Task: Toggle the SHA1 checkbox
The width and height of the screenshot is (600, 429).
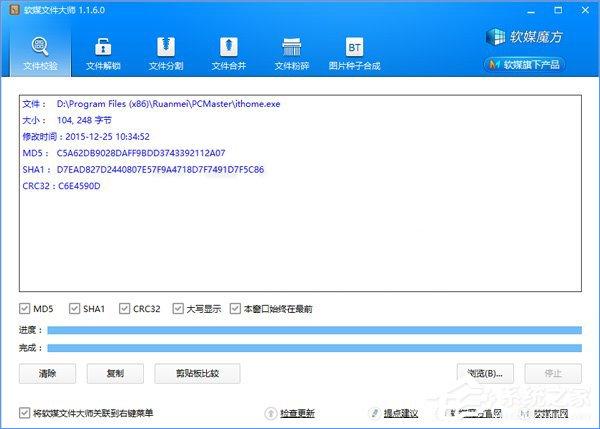Action: tap(74, 308)
